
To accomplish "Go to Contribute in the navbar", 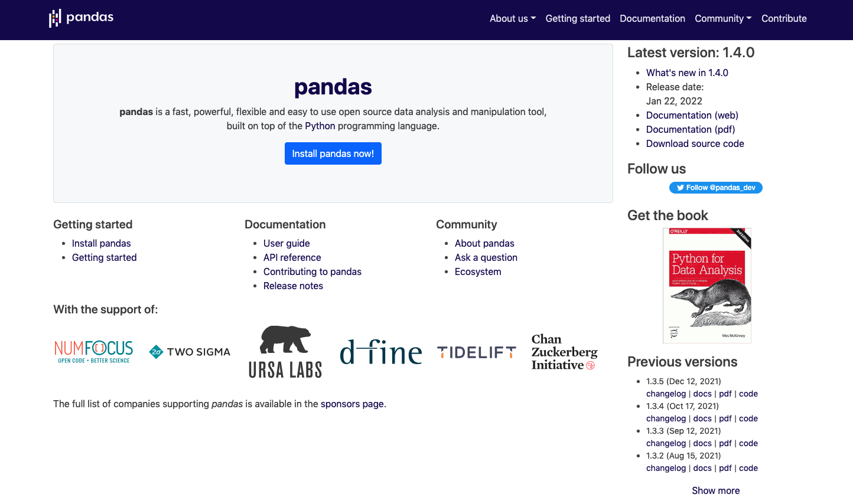I will pos(784,18).
